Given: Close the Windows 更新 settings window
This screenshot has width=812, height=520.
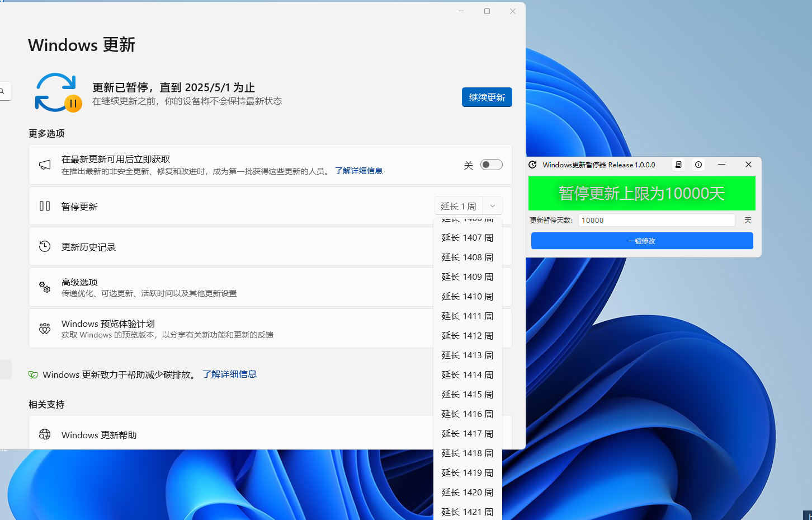Looking at the screenshot, I should [513, 11].
